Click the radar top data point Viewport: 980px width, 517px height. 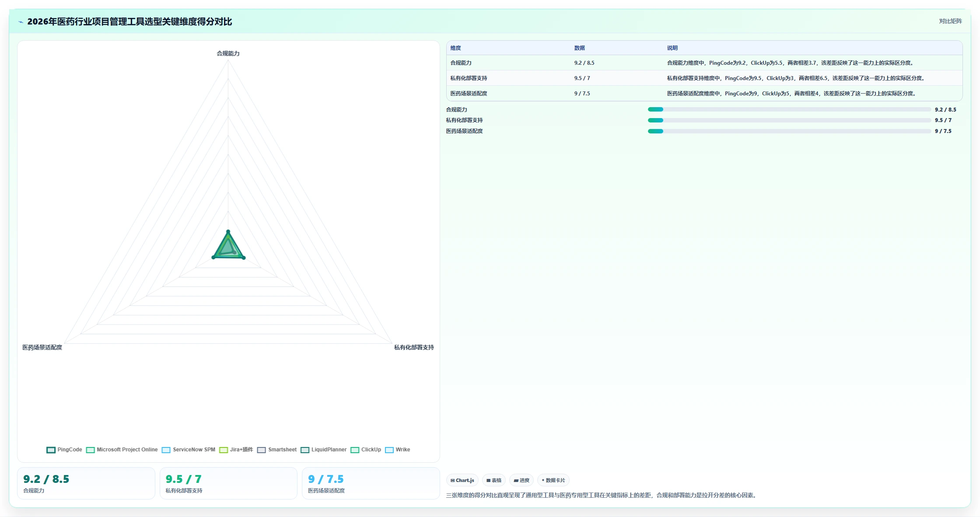[228, 231]
